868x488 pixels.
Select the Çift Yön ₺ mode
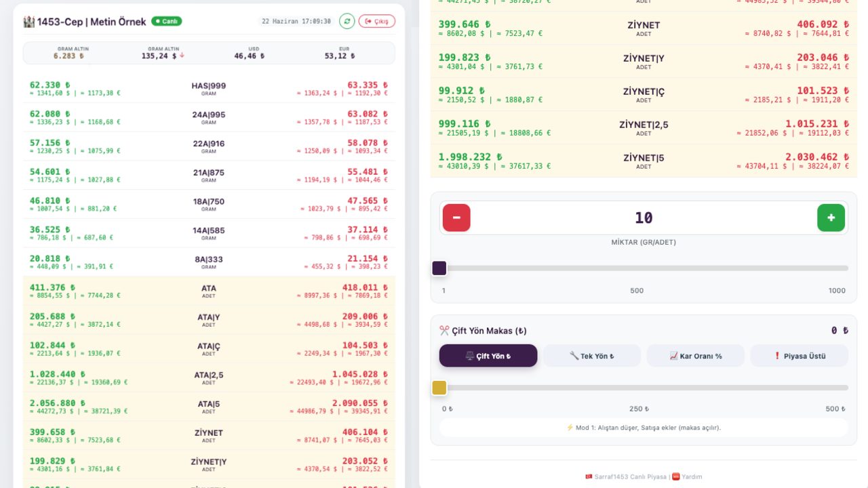point(488,356)
